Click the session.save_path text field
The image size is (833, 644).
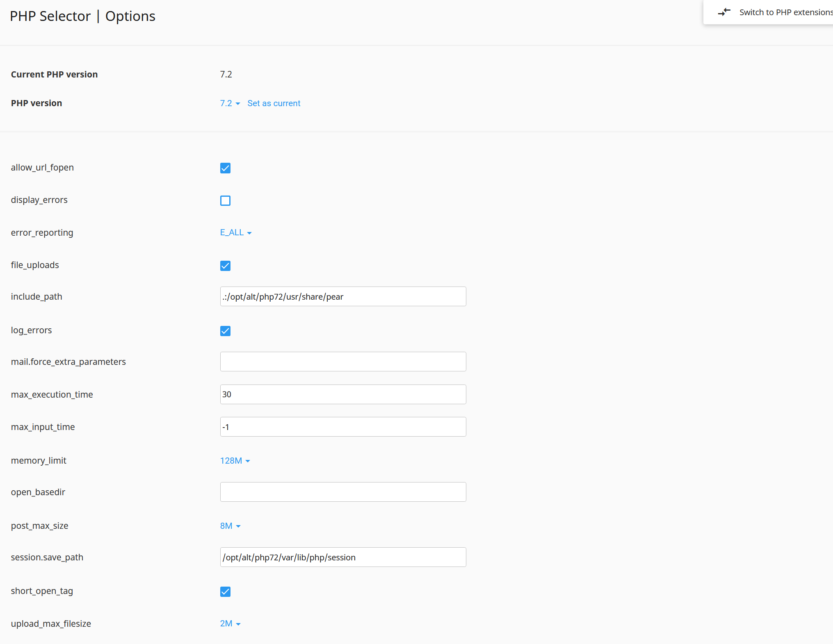(x=343, y=557)
